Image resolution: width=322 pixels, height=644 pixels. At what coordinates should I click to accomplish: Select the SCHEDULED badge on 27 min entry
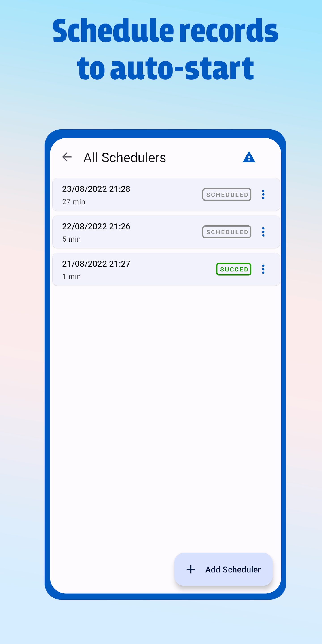pyautogui.click(x=227, y=195)
